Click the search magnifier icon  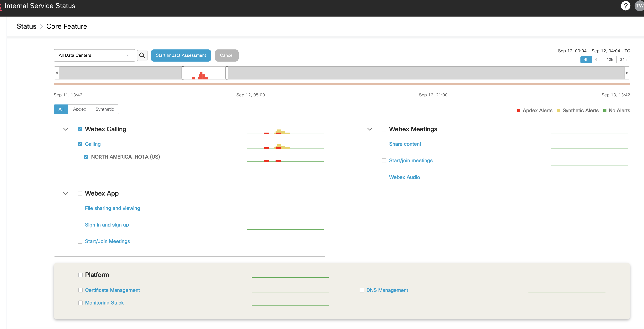tap(142, 55)
